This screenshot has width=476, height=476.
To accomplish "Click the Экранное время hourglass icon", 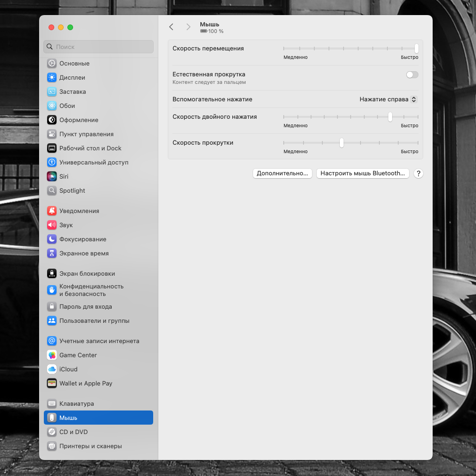I will click(x=52, y=253).
